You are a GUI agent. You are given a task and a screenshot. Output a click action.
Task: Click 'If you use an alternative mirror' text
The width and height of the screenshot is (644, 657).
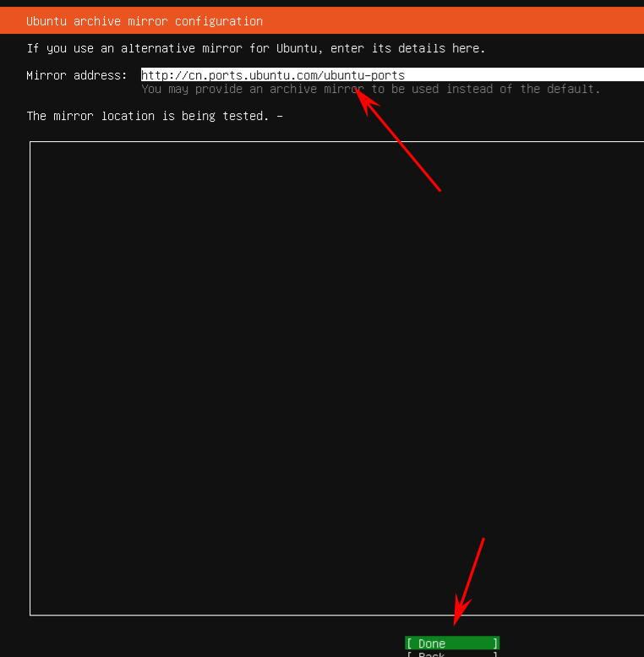(x=134, y=48)
